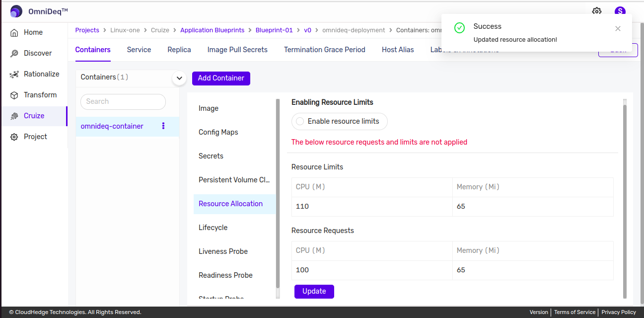Screen dimensions: 644x318
Task: Open the Image section
Action: coord(234,108)
